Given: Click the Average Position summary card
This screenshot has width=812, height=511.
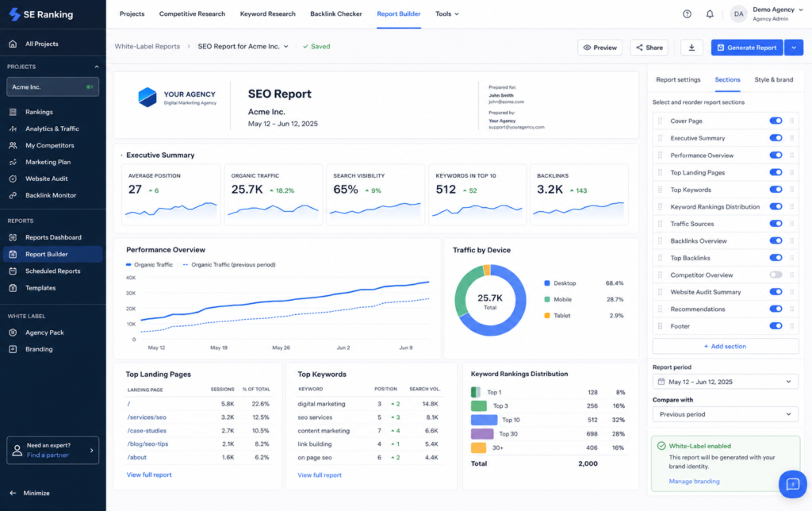Looking at the screenshot, I should (x=171, y=195).
